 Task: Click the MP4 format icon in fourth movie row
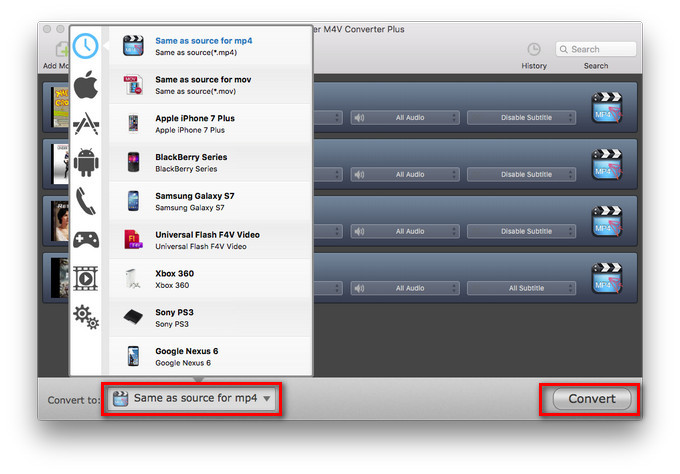click(607, 278)
